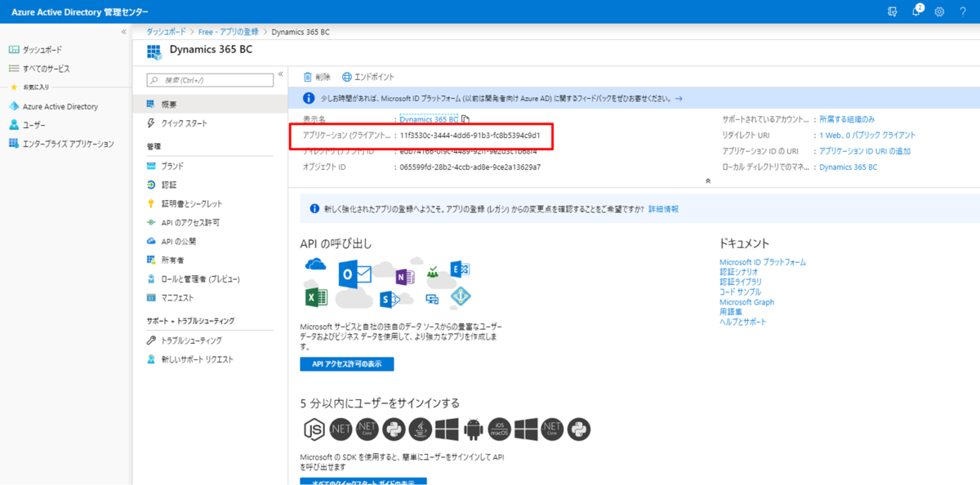The width and height of the screenshot is (980, 485).
Task: Click the feedback banner arrow link
Action: click(x=679, y=98)
